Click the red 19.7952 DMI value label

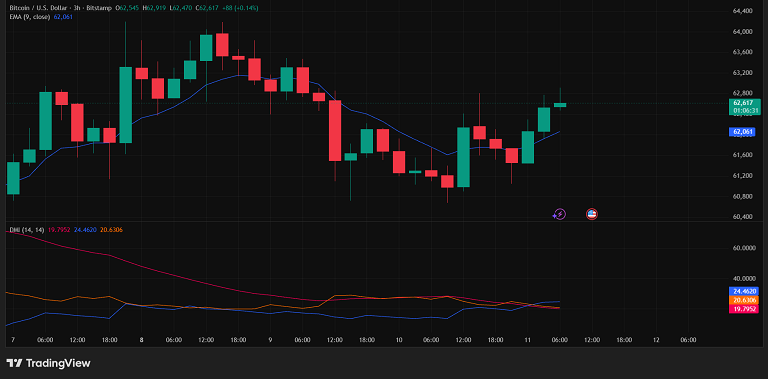click(744, 309)
